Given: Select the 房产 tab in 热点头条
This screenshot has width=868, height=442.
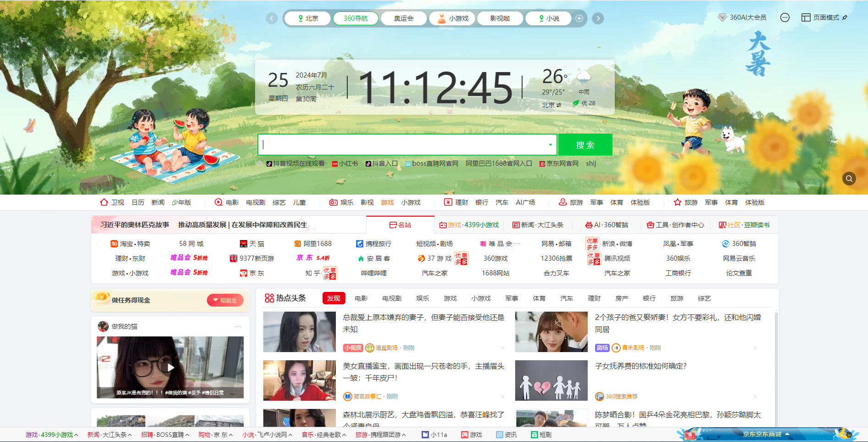Looking at the screenshot, I should pos(622,298).
